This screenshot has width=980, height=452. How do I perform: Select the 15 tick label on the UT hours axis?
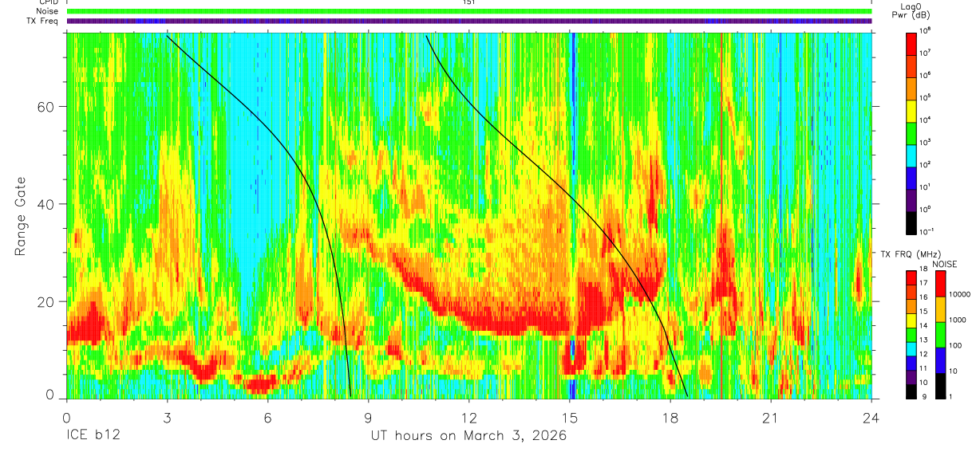[x=570, y=417]
